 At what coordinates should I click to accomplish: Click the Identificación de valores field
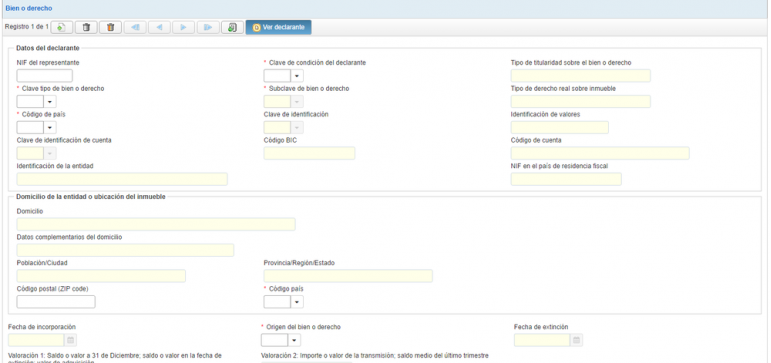pos(560,127)
